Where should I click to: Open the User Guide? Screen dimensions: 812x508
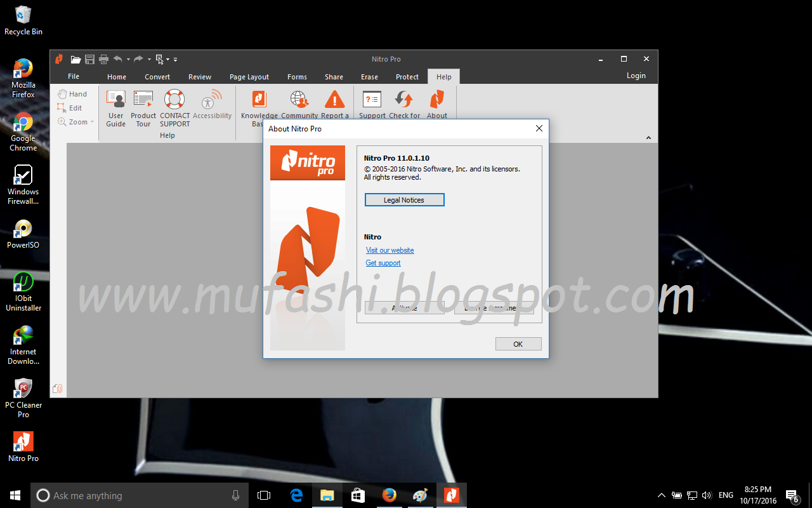coord(116,109)
